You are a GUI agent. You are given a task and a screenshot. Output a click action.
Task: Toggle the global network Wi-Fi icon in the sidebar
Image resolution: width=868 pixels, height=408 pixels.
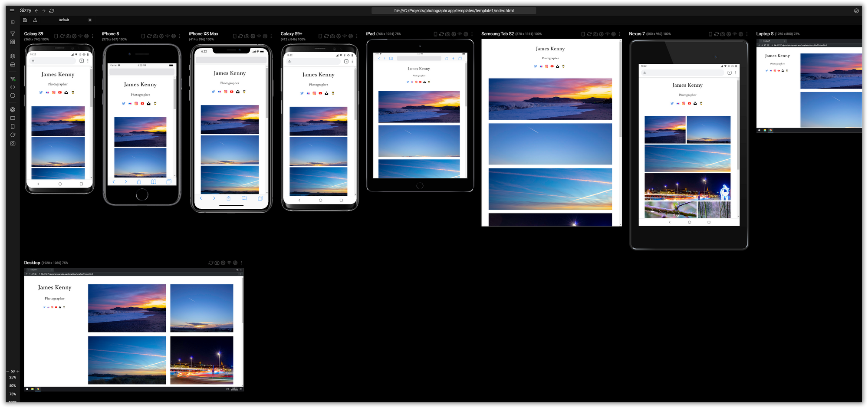coord(13,79)
